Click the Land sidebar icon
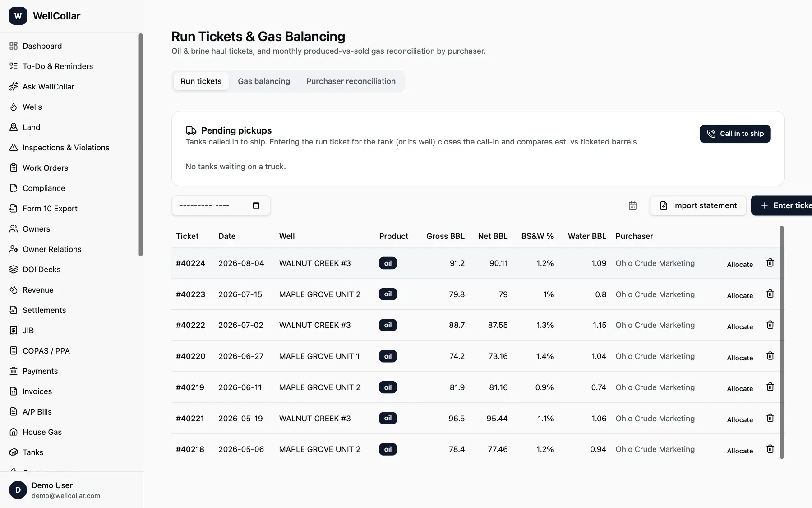812x508 pixels. coord(14,127)
